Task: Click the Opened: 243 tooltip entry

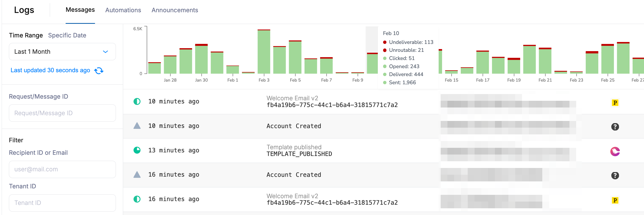Action: [x=401, y=66]
